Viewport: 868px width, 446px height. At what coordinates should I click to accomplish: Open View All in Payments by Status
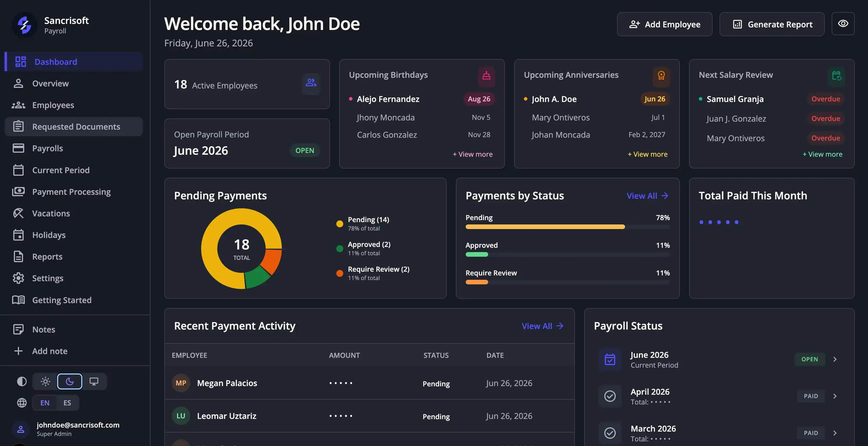click(647, 196)
